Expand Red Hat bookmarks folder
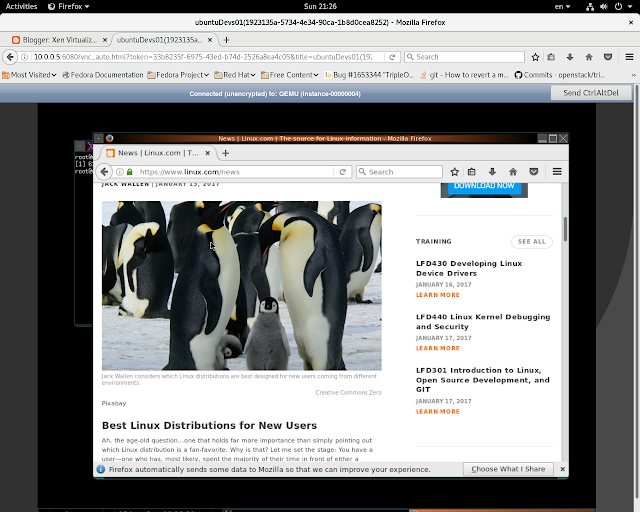 235,75
